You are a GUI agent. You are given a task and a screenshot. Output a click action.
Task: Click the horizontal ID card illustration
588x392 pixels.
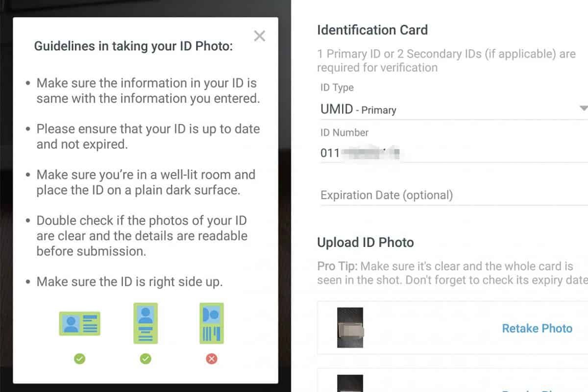pos(80,323)
